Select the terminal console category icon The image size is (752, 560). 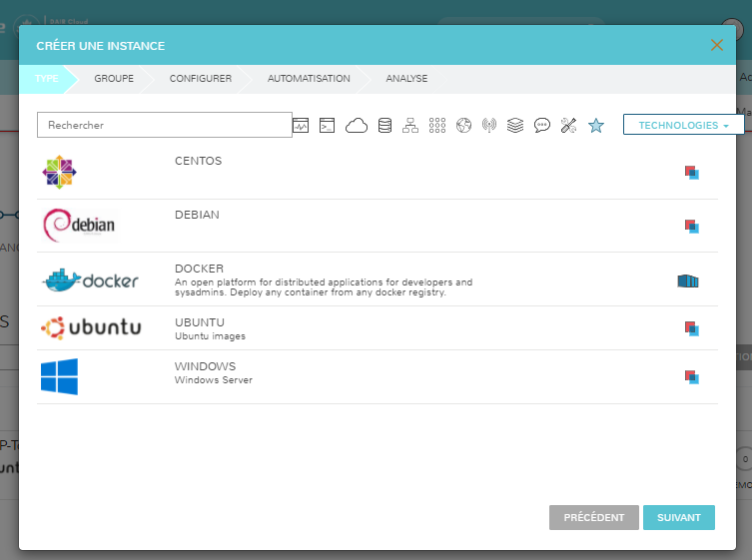327,125
